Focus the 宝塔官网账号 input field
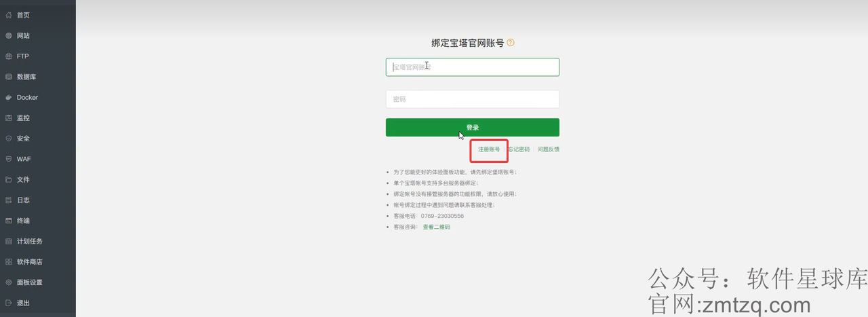Viewport: 868px width, 317px height. pos(473,67)
